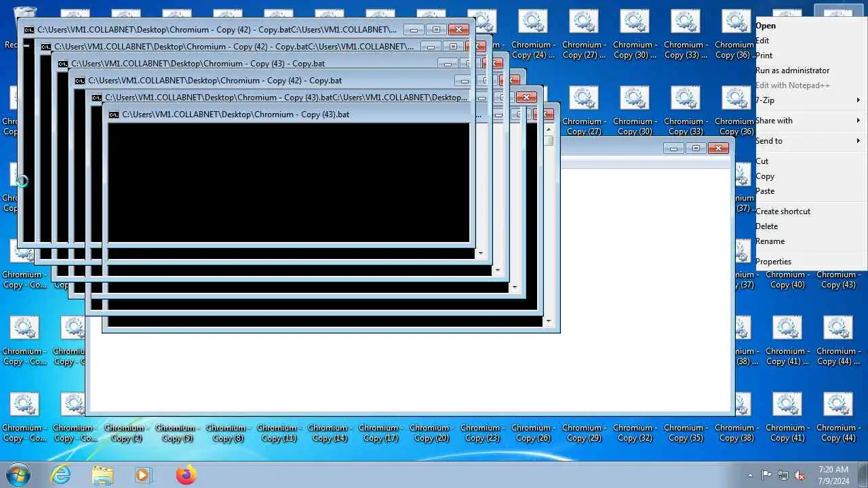The width and height of the screenshot is (868, 488).
Task: Open the Windows Start menu orb
Action: coord(18,474)
